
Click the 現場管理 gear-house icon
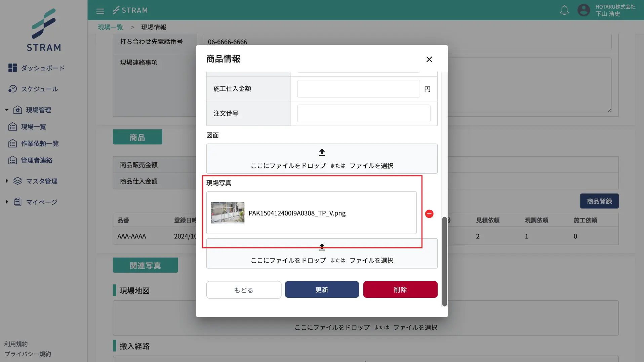tap(17, 110)
